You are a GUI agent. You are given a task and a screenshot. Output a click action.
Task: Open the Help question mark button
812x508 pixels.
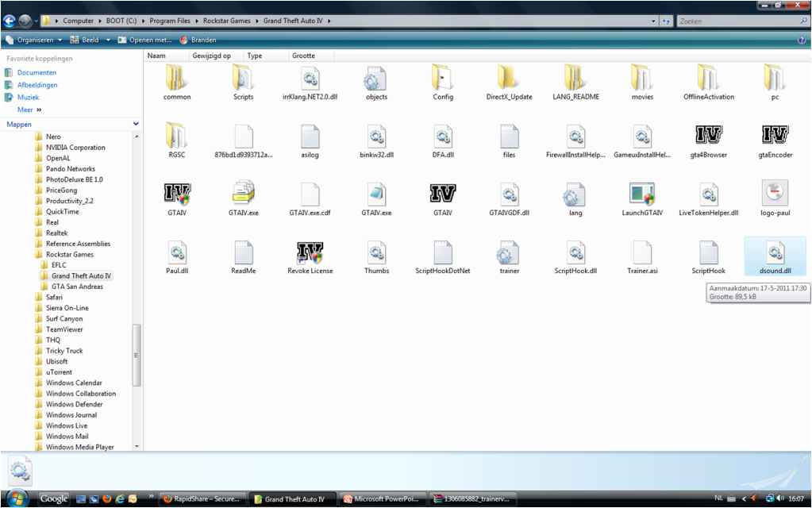click(802, 40)
